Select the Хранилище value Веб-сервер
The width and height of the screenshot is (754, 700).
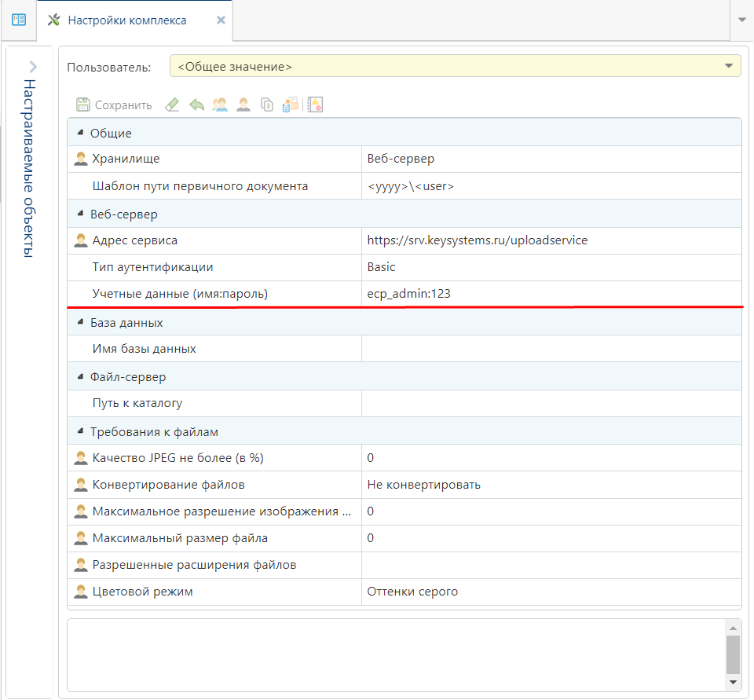click(551, 159)
